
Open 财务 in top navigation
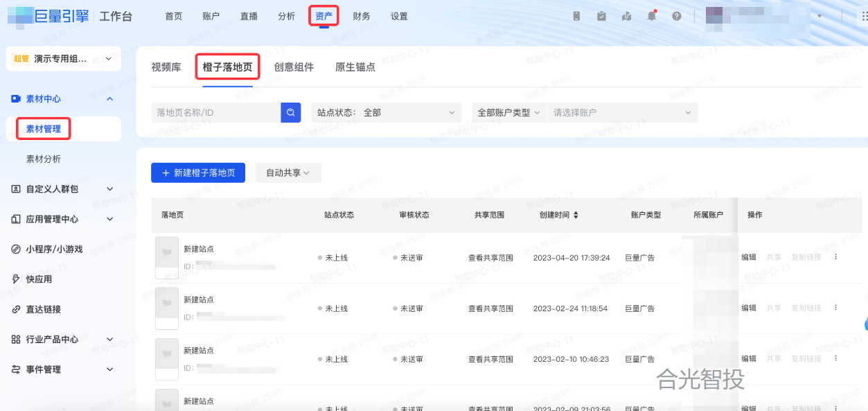361,16
